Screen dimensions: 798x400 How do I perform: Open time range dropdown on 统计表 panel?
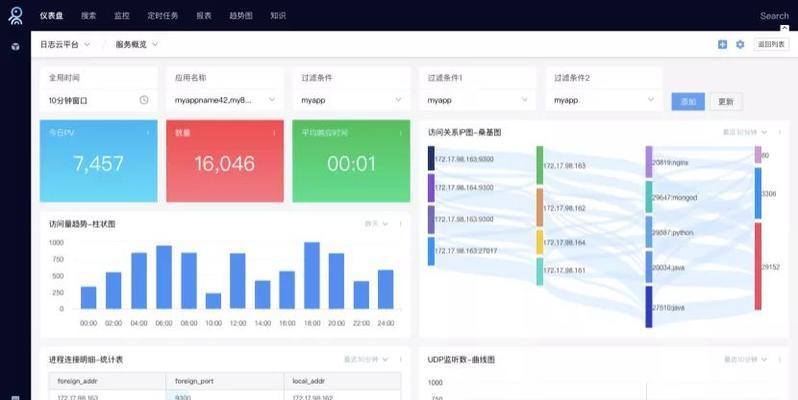[366, 359]
